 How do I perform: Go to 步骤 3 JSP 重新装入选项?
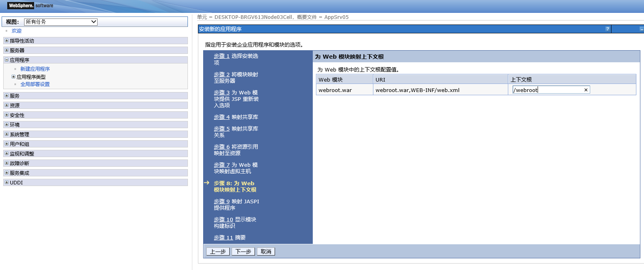(x=222, y=93)
